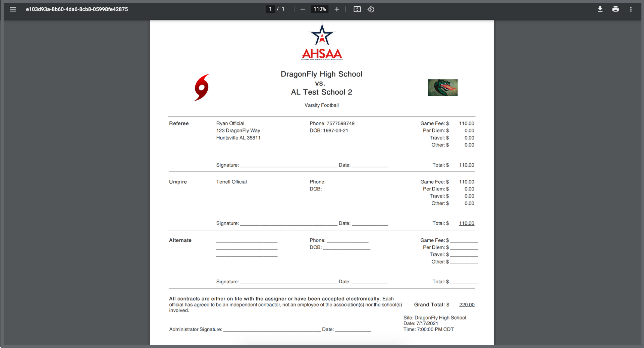Image resolution: width=644 pixels, height=348 pixels.
Task: Click the fit to page icon
Action: pos(357,9)
